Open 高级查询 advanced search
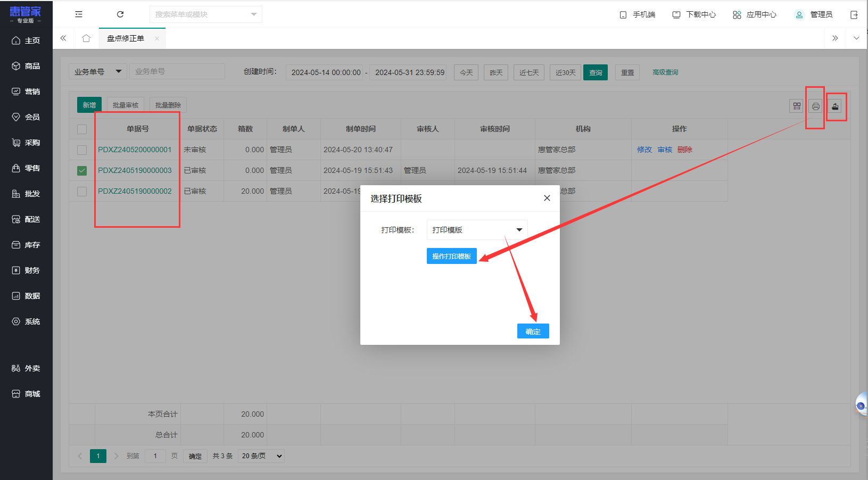 coord(665,72)
